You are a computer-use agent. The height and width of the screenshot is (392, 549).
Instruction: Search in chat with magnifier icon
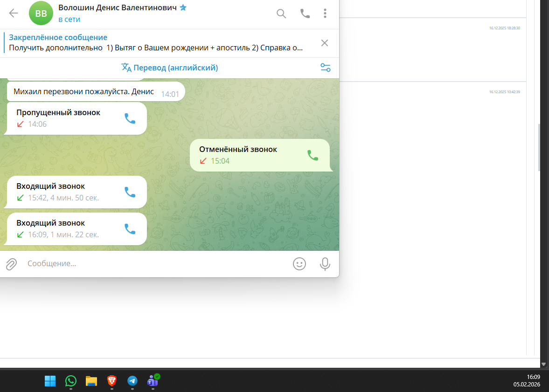coord(281,14)
